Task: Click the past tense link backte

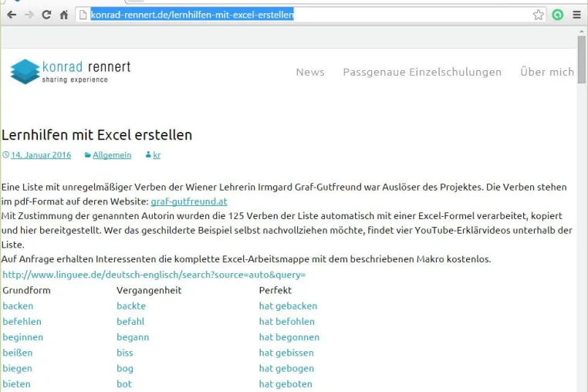Action: (131, 306)
